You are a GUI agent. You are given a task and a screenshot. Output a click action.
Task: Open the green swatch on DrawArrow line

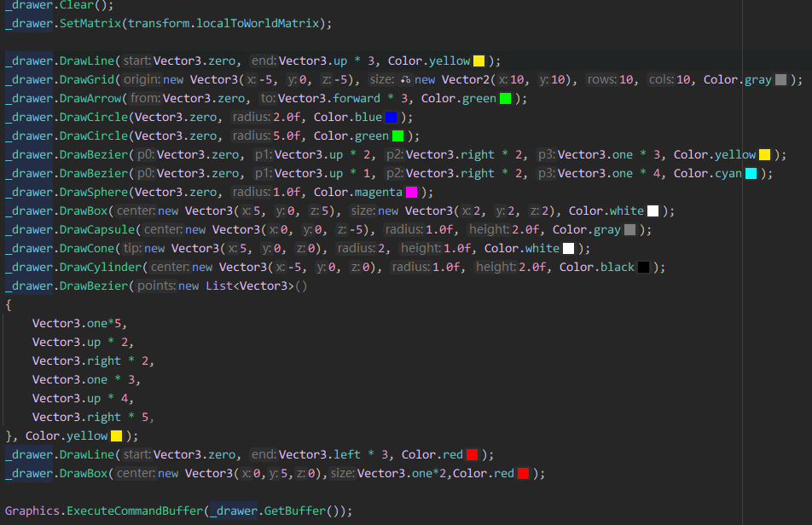coord(505,99)
